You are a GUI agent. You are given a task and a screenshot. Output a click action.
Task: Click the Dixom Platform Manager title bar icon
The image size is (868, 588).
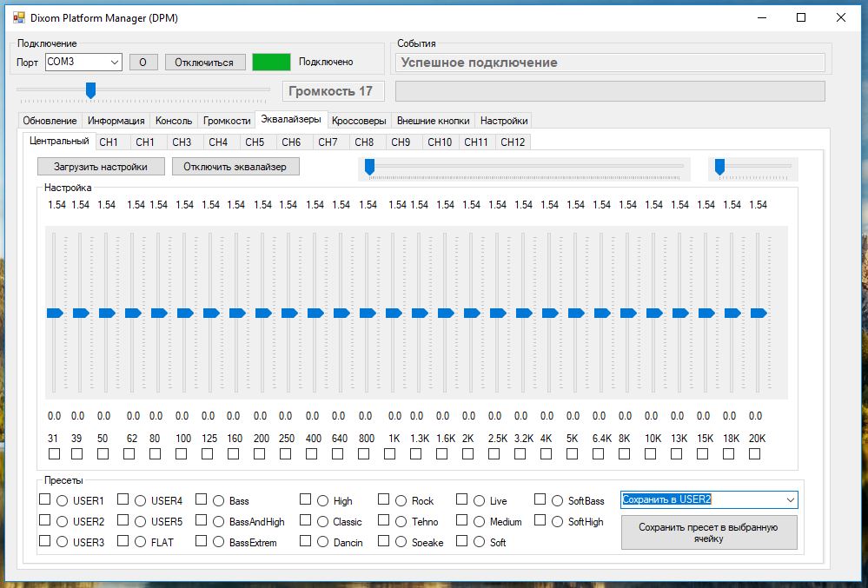tap(18, 17)
